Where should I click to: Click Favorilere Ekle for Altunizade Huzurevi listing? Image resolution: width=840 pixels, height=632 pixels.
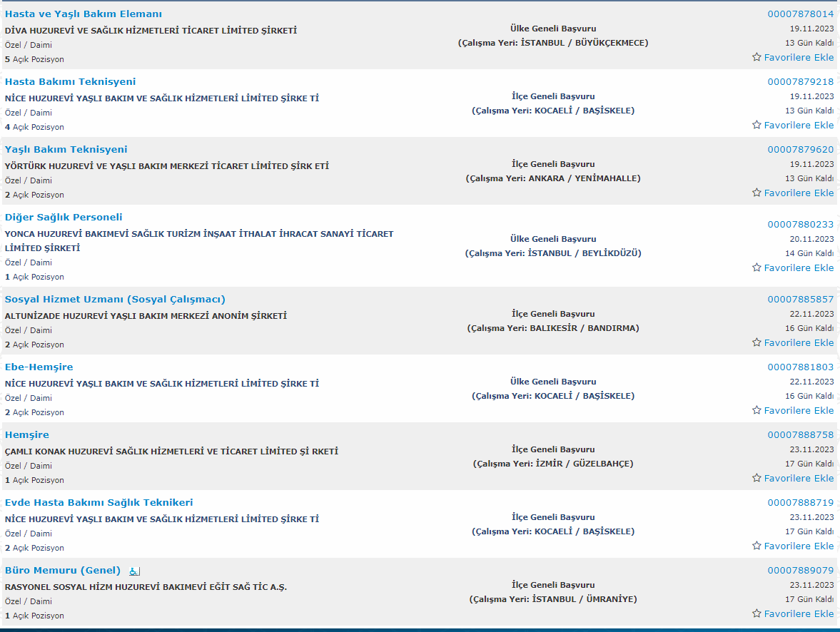[x=799, y=343]
